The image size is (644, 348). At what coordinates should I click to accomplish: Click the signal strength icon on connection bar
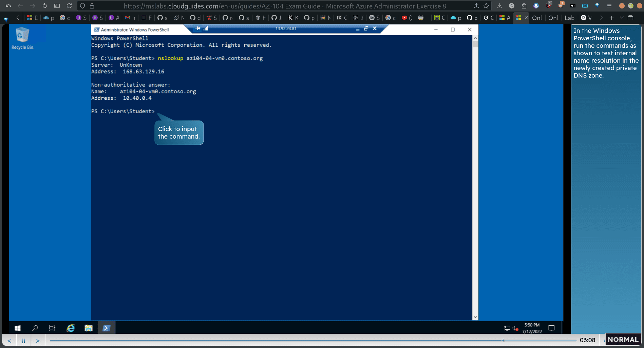[x=206, y=28]
